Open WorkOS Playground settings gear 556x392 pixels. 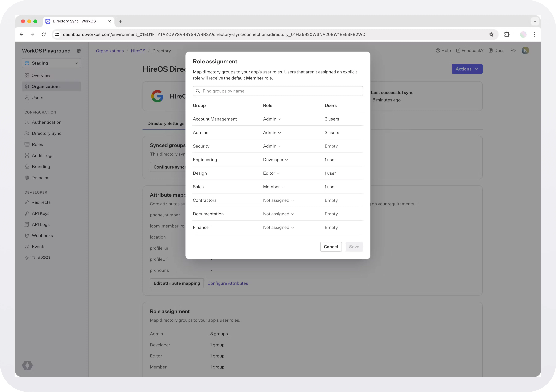[79, 51]
